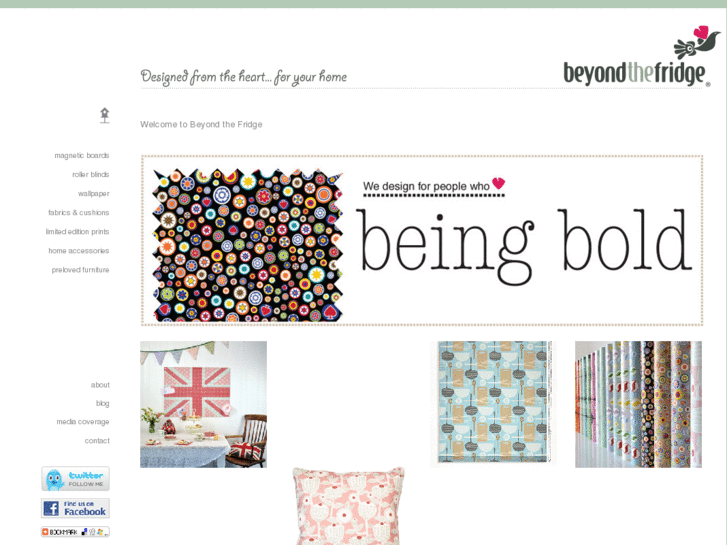Open the roller blinds category
Viewport: 727px width, 545px height.
tap(90, 174)
